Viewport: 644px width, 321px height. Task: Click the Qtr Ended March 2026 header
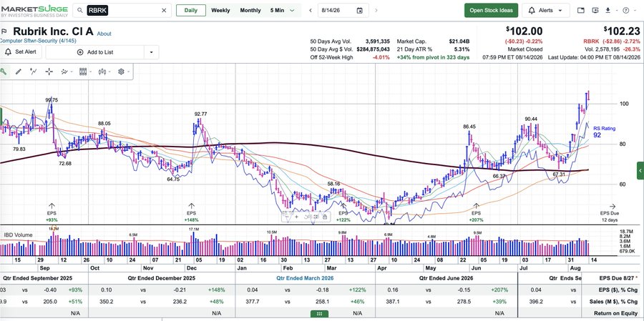pyautogui.click(x=305, y=278)
